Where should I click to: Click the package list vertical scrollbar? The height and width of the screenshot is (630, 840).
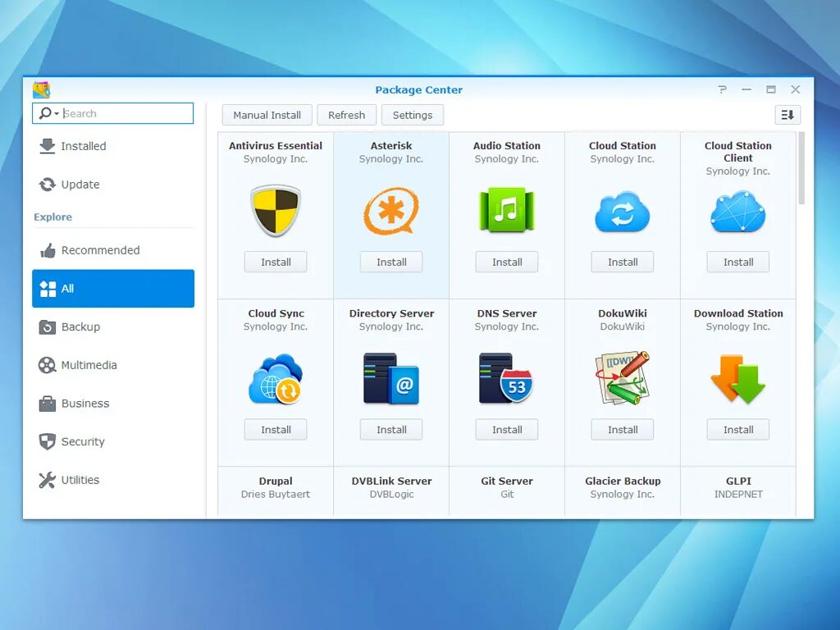pyautogui.click(x=801, y=168)
